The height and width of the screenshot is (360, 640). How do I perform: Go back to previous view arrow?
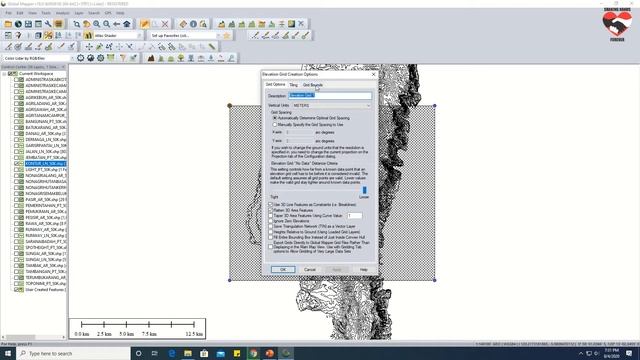117,24
